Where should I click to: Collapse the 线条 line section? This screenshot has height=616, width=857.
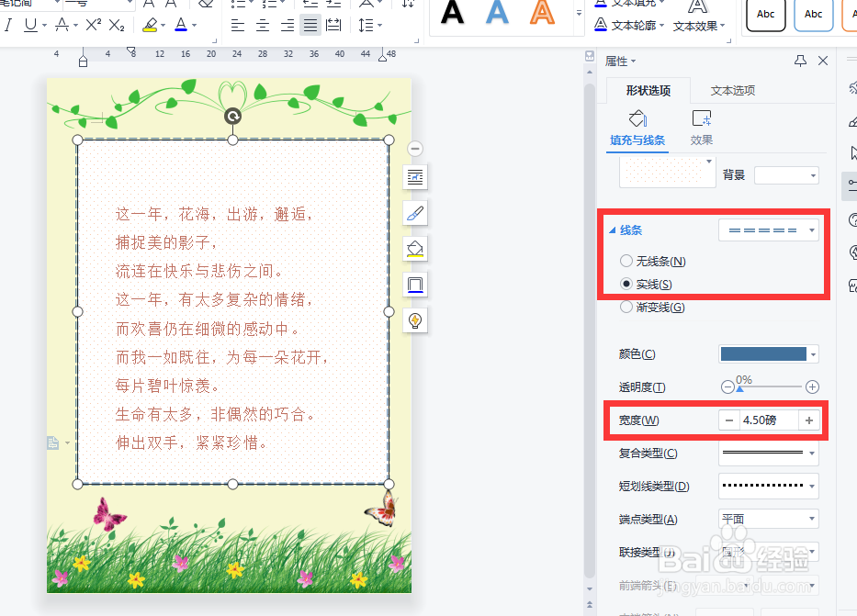pyautogui.click(x=613, y=230)
